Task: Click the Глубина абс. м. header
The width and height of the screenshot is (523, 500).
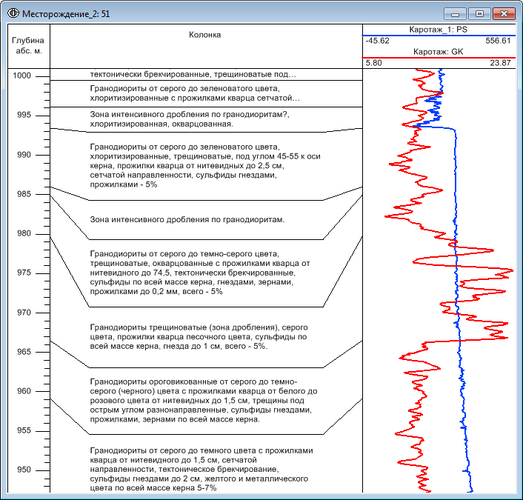Action: (28, 46)
